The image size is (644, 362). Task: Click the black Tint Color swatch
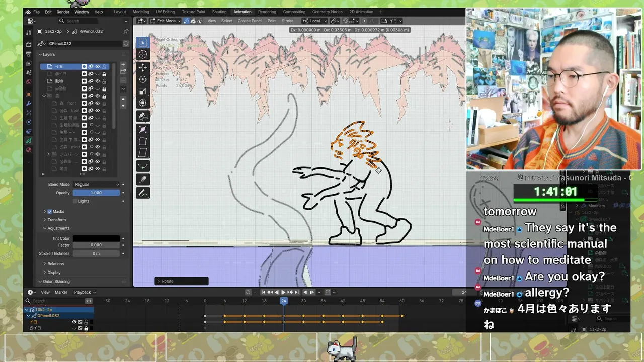pos(96,238)
